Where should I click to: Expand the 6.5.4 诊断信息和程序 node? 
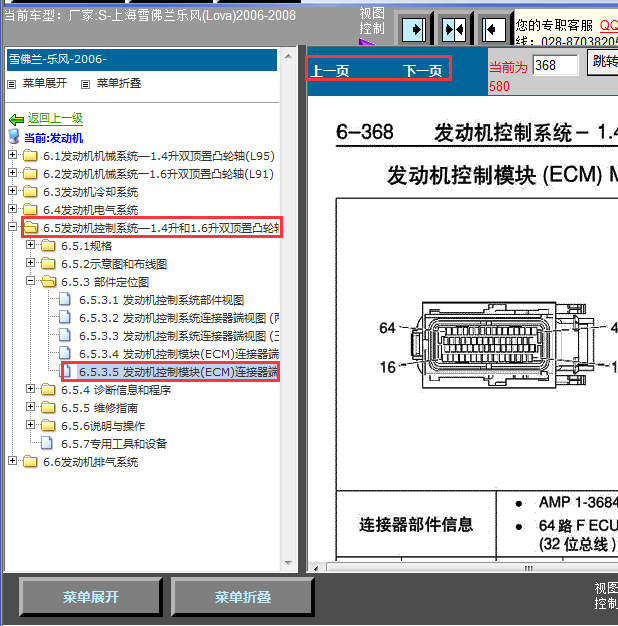(x=30, y=388)
